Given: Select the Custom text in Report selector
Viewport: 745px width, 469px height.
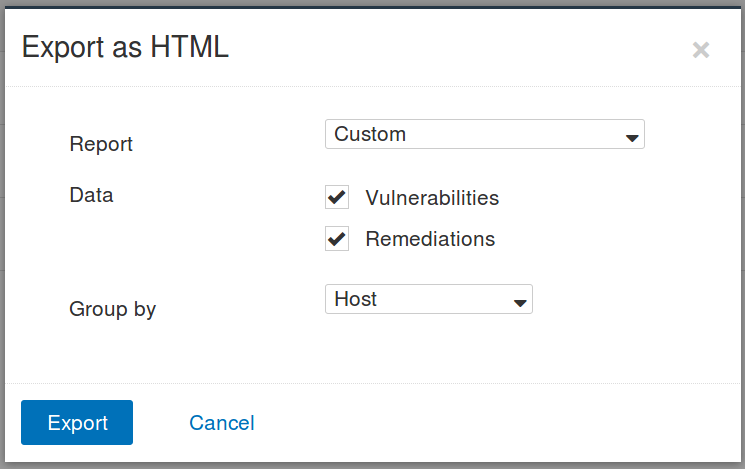Looking at the screenshot, I should point(370,134).
